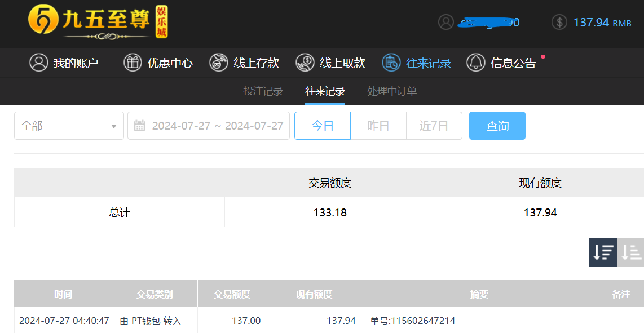Click the 单号:115602647214 transaction row
The image size is (644, 333).
click(x=413, y=321)
